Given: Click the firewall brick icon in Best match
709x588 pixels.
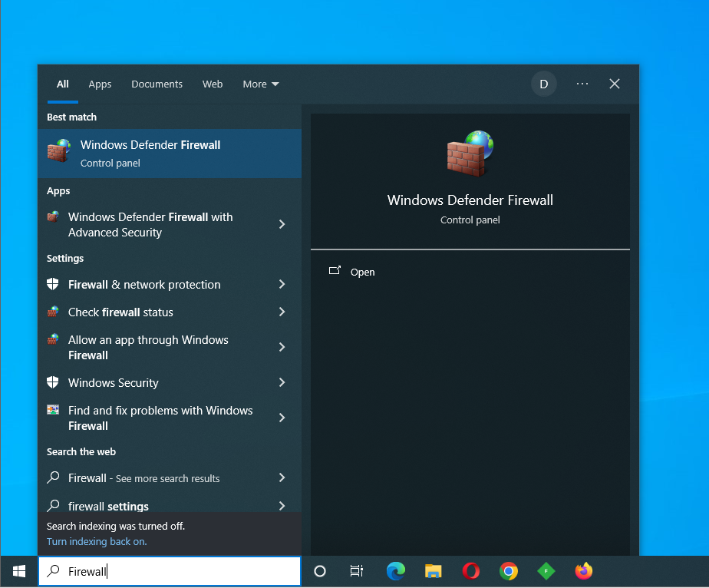Looking at the screenshot, I should coord(59,150).
